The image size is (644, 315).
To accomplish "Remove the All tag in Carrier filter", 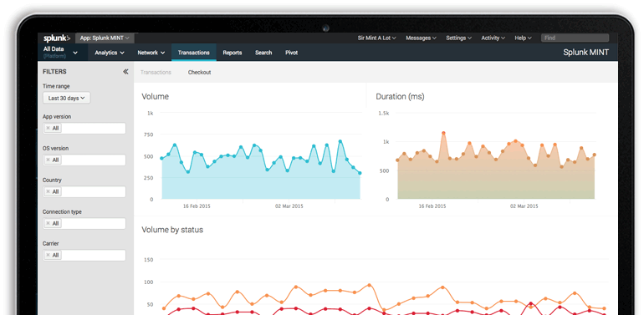I will (48, 255).
